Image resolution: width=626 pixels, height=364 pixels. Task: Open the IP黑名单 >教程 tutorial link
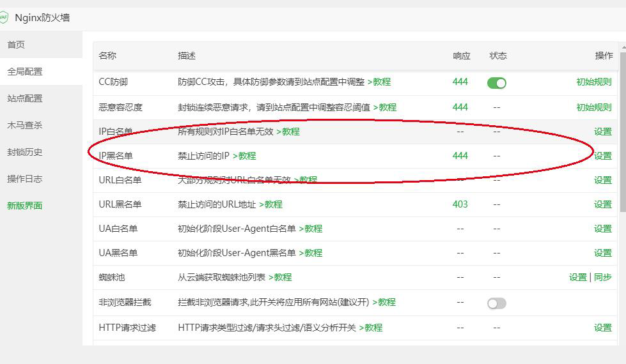(x=244, y=156)
